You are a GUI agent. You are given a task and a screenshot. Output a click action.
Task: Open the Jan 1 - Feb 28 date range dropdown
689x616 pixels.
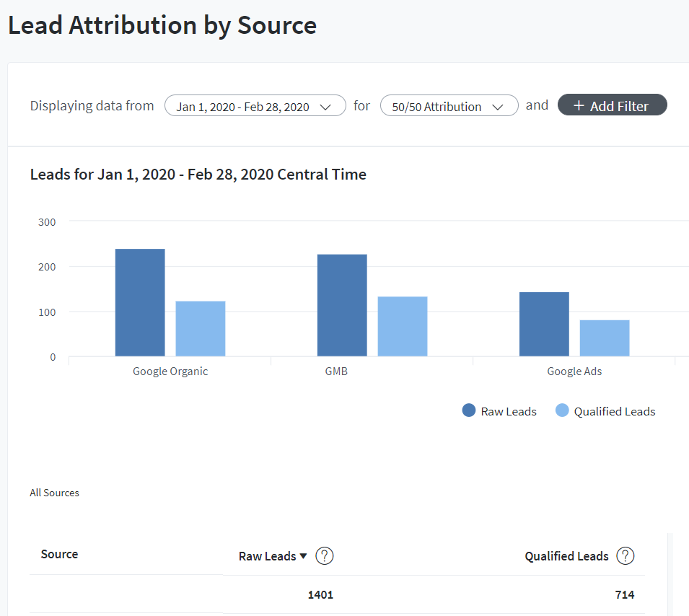(x=255, y=106)
